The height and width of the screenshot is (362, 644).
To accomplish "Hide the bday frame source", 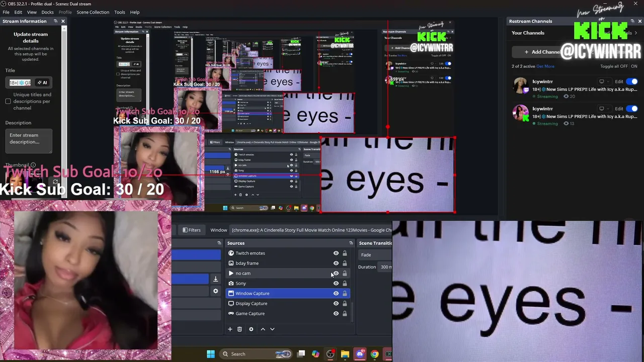I will click(336, 263).
